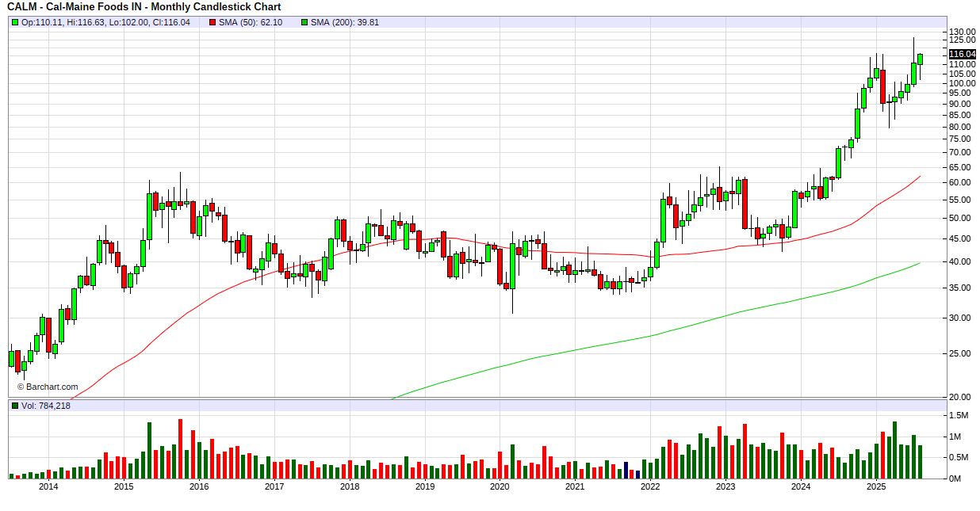The height and width of the screenshot is (511, 980).
Task: Click the 2020 year label on time axis
Action: [500, 487]
